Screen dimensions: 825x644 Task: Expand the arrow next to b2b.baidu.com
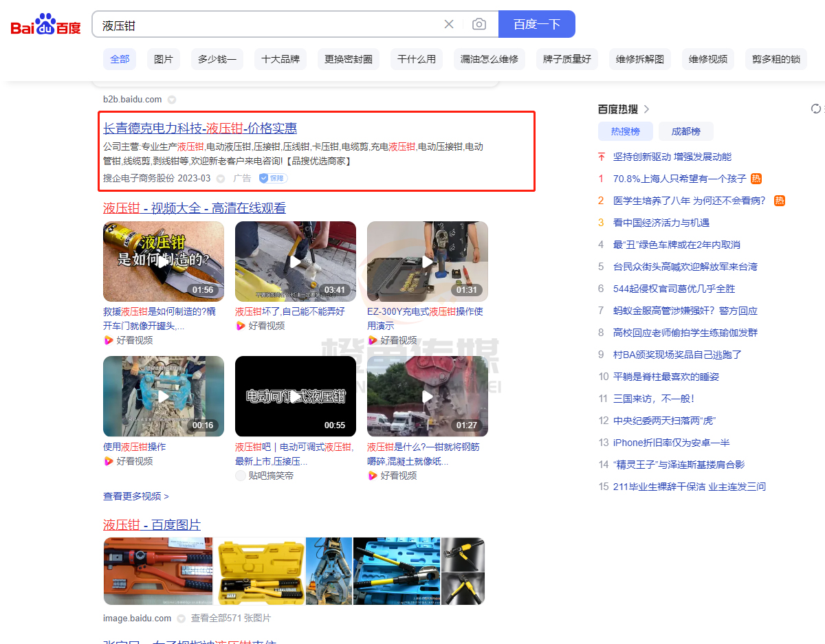tap(172, 99)
